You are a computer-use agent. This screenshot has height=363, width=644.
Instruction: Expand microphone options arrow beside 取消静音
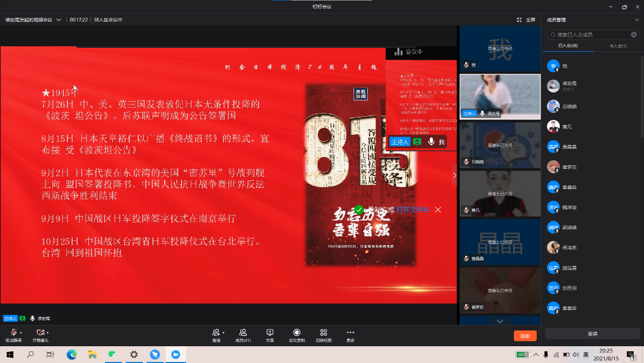point(21,332)
